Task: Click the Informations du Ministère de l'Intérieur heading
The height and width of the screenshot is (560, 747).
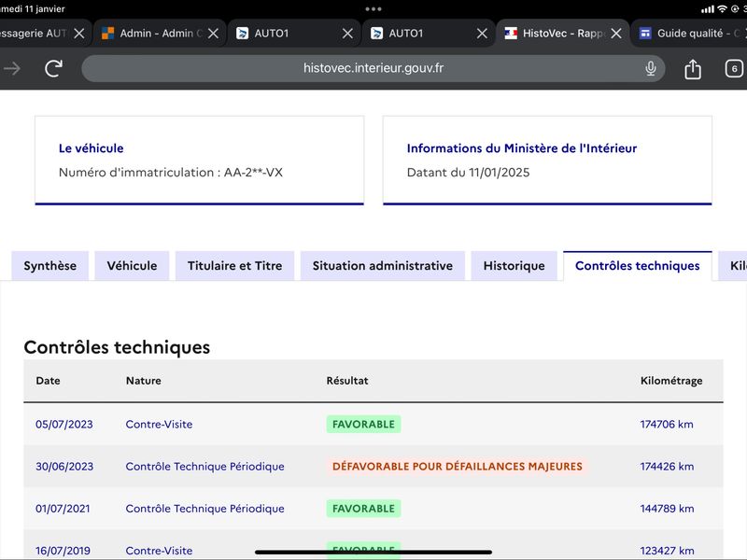Action: pos(522,148)
